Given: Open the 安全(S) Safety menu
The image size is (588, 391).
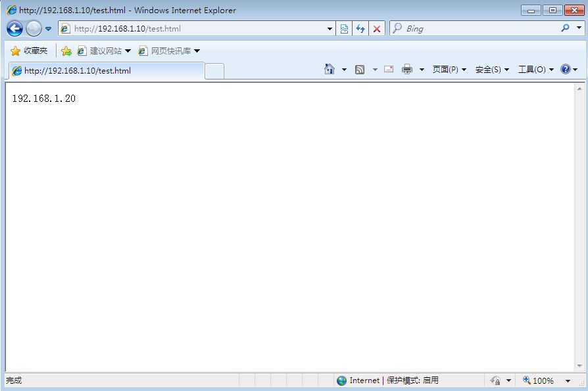Looking at the screenshot, I should 492,70.
